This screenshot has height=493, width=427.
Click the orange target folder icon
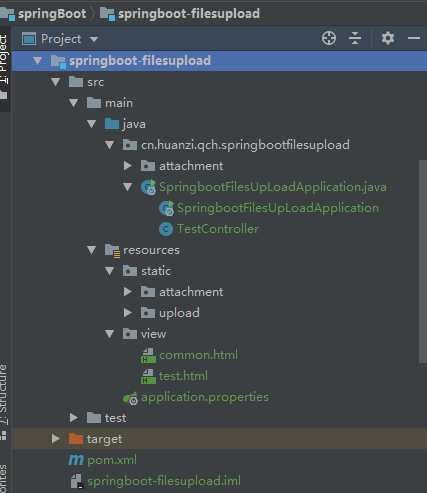coord(76,439)
